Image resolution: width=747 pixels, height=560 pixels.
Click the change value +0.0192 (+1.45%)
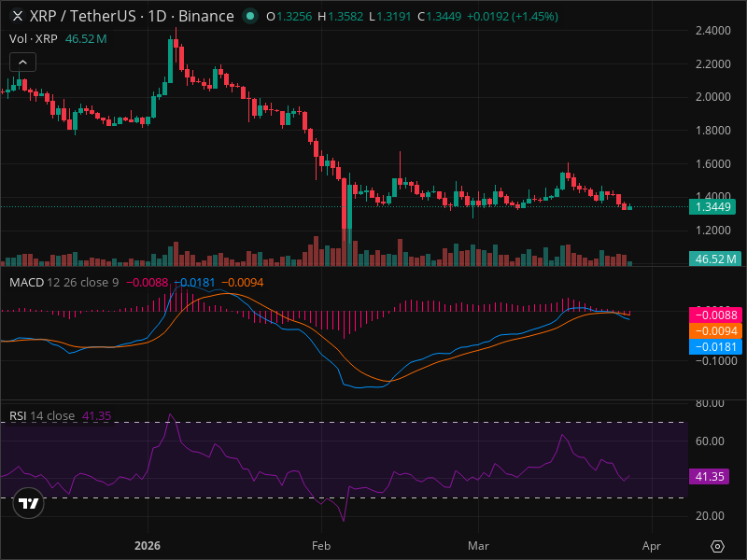(512, 16)
